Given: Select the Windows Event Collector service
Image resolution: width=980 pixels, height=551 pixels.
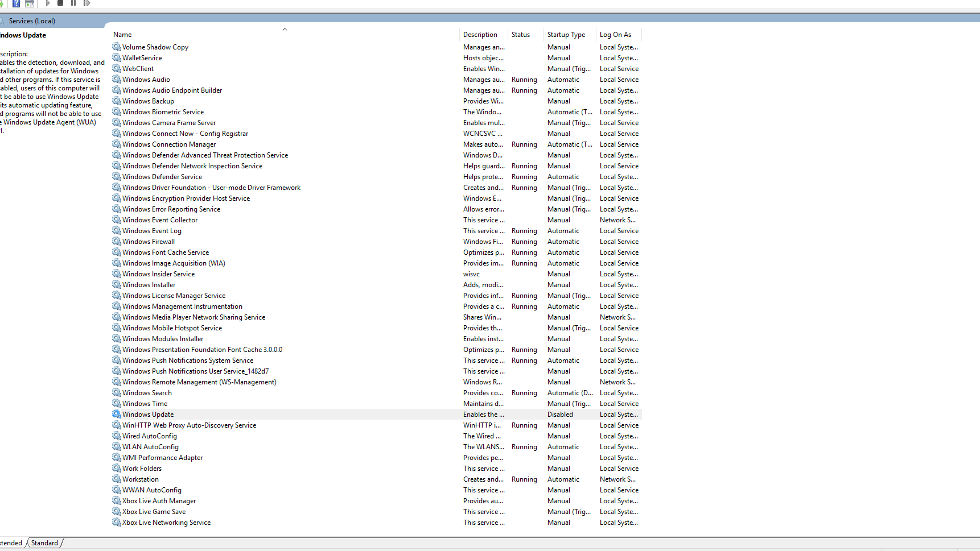Looking at the screenshot, I should (x=377, y=219).
